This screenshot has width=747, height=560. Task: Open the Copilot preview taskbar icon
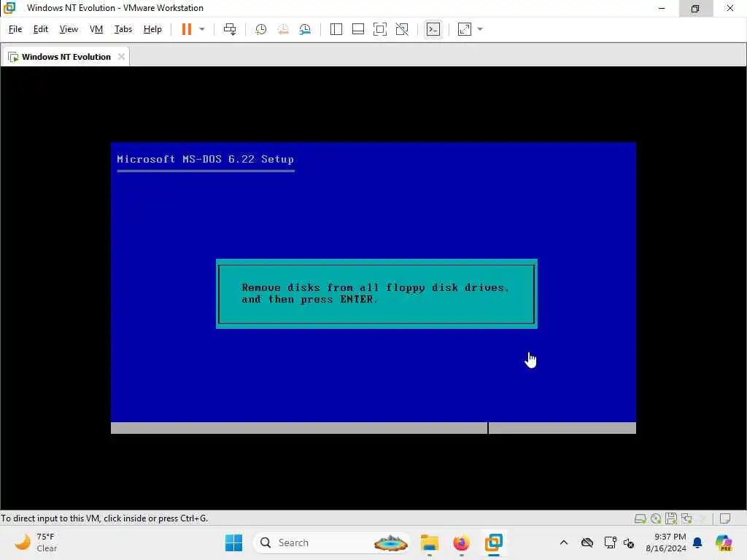coord(724,542)
